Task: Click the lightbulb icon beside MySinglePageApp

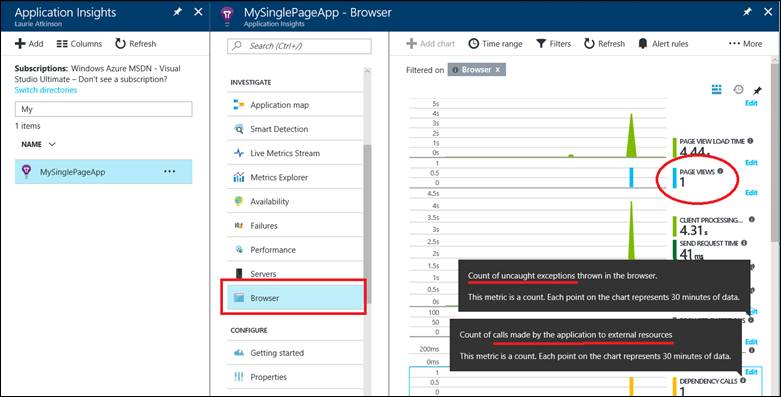Action: click(x=26, y=171)
